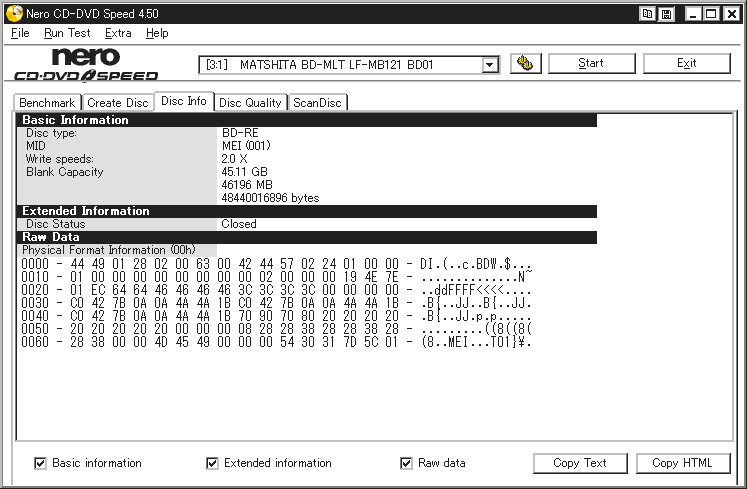Image resolution: width=747 pixels, height=489 pixels.
Task: Click the 48440016896 bytes value
Action: [x=270, y=198]
